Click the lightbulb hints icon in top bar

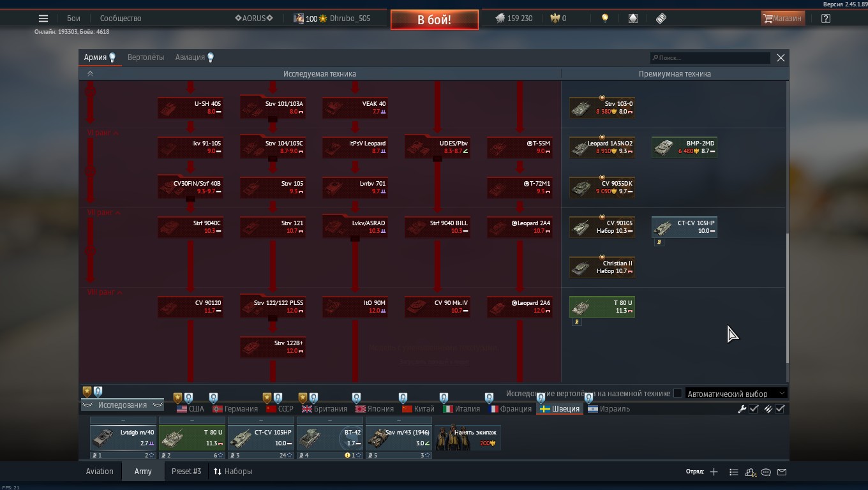[x=605, y=19]
